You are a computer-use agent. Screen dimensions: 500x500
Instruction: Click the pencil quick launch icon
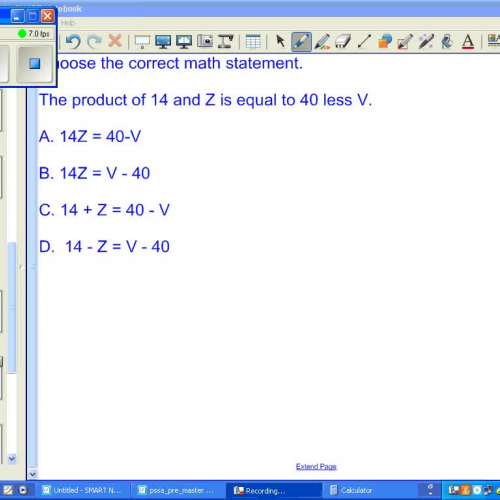[x=7, y=490]
